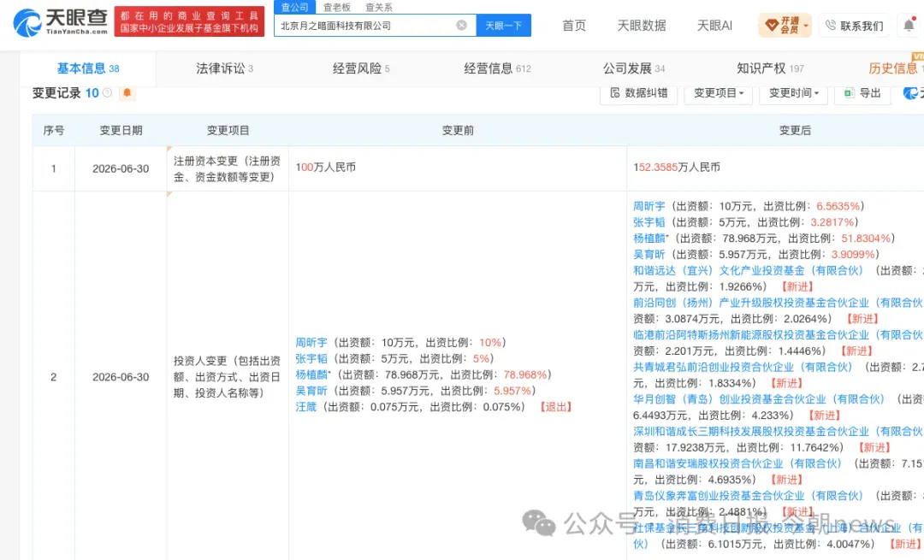The height and width of the screenshot is (560, 924).
Task: Click the 注册资本变更 change item cell
Action: [227, 169]
